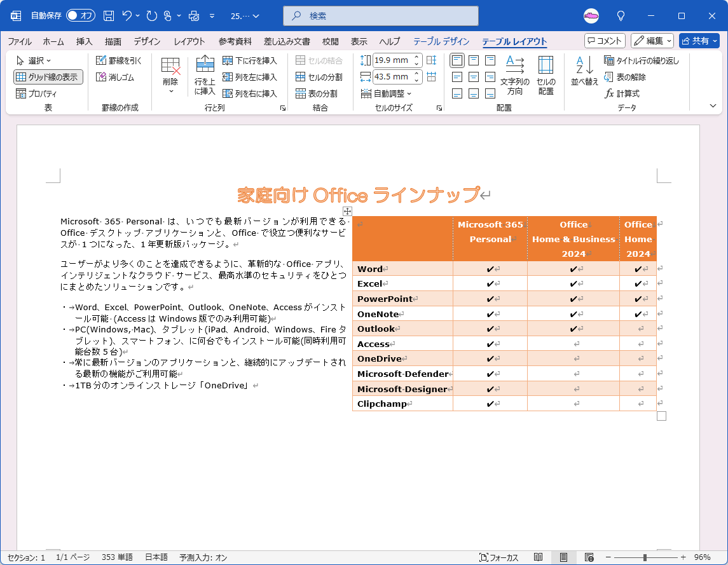Click the プロパティ button
This screenshot has height=565, width=728.
click(36, 93)
